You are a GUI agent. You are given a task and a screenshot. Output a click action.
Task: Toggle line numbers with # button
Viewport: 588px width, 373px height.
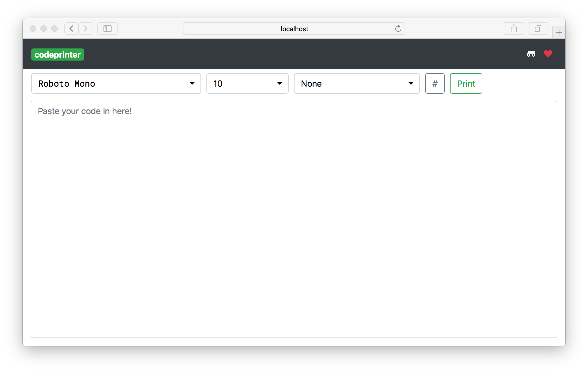(435, 83)
